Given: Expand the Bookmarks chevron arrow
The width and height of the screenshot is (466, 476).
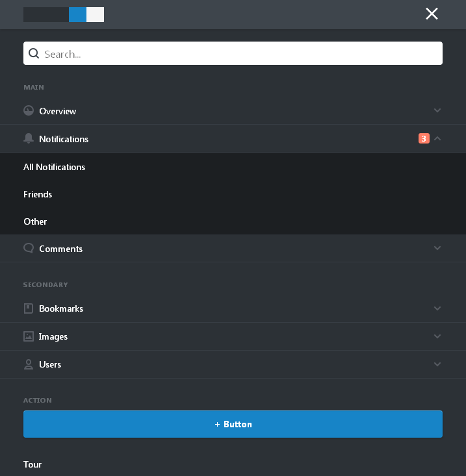Looking at the screenshot, I should [x=437, y=308].
